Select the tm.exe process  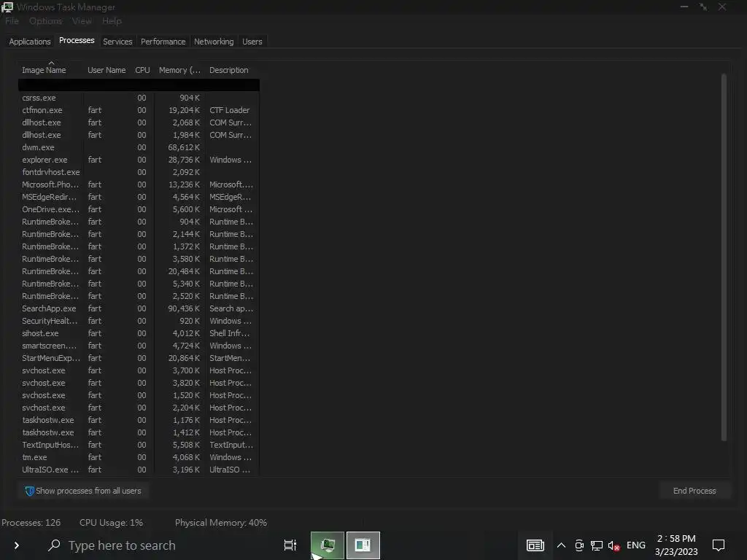click(x=139, y=456)
